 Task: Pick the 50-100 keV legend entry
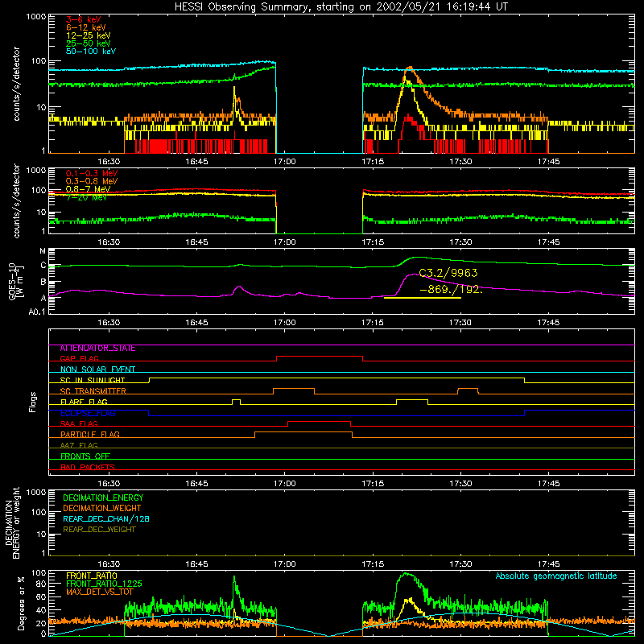coord(91,52)
